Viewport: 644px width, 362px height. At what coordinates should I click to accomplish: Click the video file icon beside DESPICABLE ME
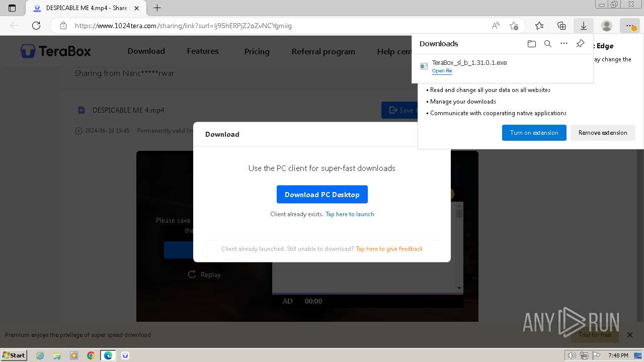(x=81, y=110)
